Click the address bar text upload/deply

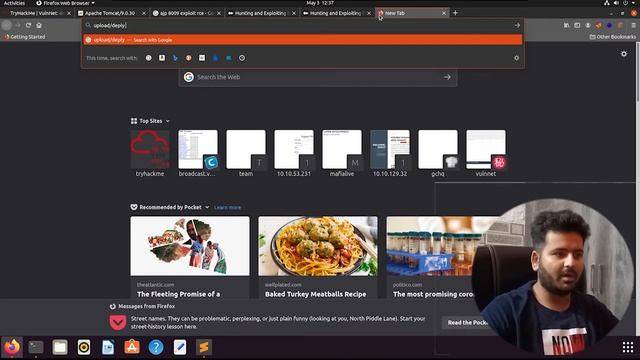tap(109, 25)
